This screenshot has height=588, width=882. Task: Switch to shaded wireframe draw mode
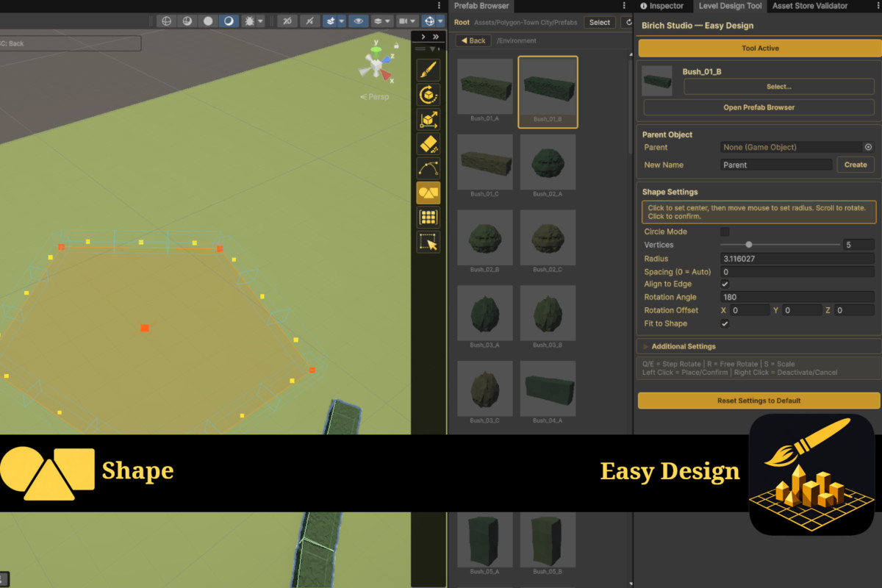click(187, 21)
